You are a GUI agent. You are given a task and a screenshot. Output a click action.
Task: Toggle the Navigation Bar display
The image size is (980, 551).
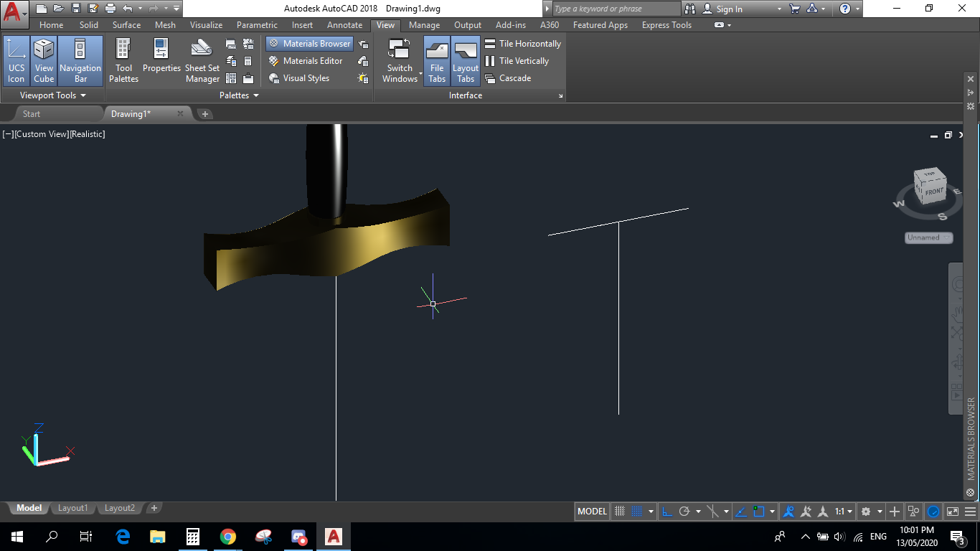pos(80,61)
